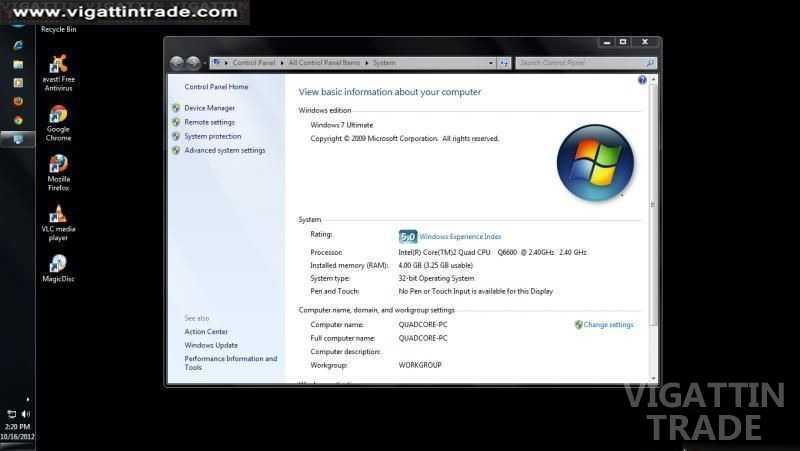Open the Action Center link
Viewport: 800px width, 451px height.
[x=206, y=332]
